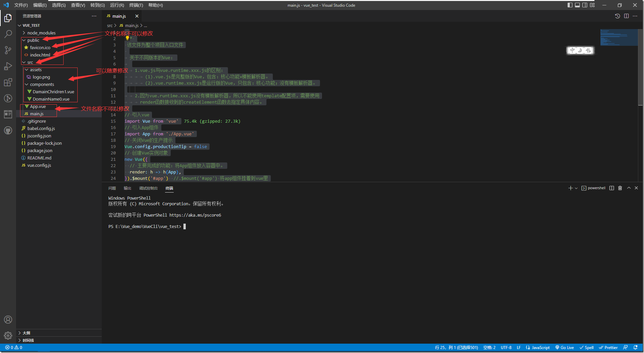This screenshot has width=644, height=353.
Task: Click errors and warnings count in status bar
Action: (14, 348)
